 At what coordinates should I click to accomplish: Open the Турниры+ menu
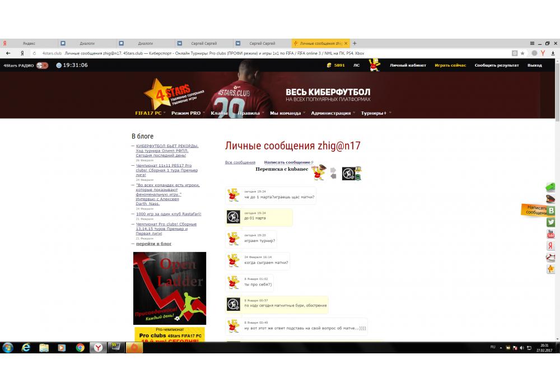[374, 113]
